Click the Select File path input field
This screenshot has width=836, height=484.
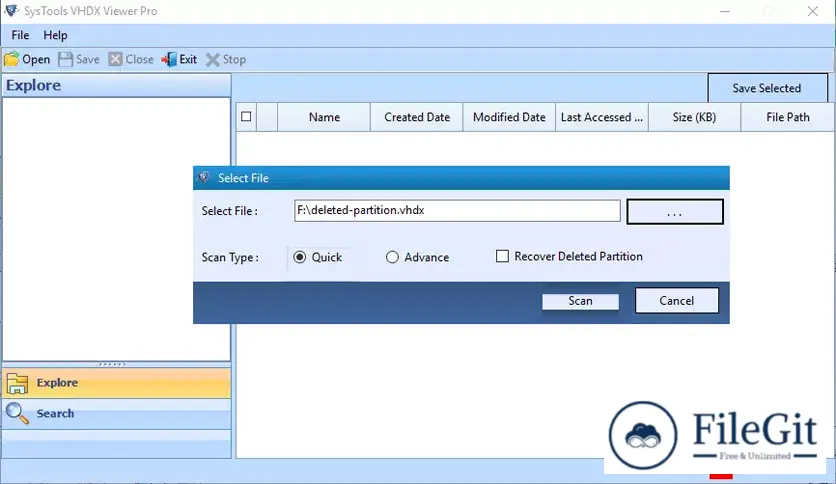click(457, 211)
